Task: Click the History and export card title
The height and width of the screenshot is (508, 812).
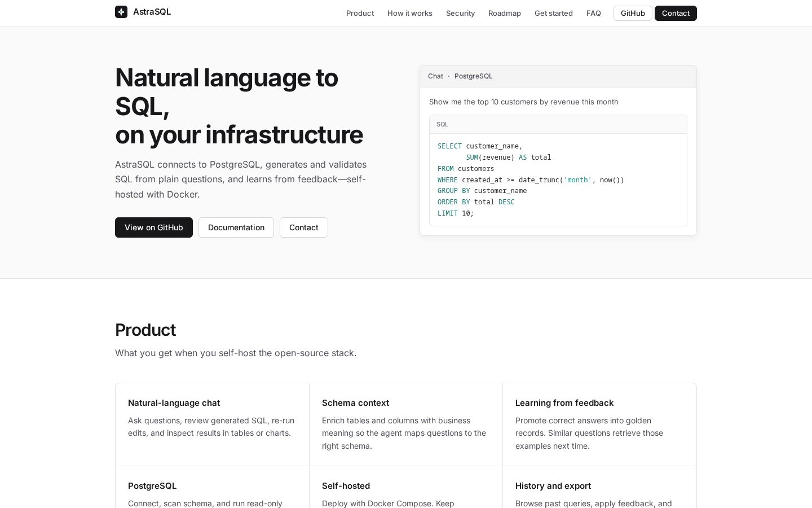Action: point(553,486)
